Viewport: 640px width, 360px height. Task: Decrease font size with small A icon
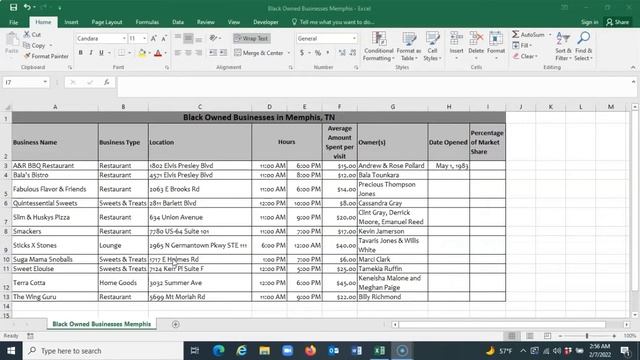coord(164,38)
